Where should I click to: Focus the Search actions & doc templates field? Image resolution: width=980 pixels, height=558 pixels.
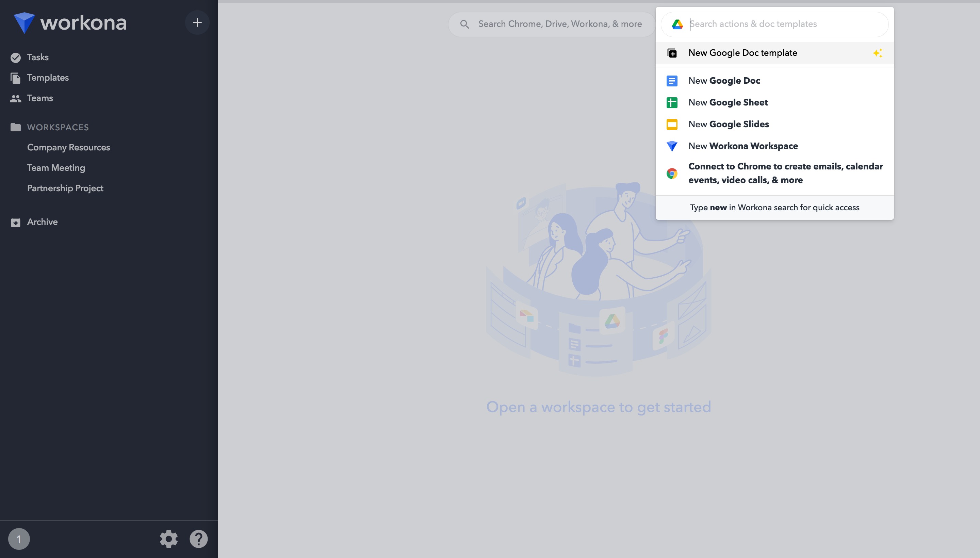[x=774, y=24]
